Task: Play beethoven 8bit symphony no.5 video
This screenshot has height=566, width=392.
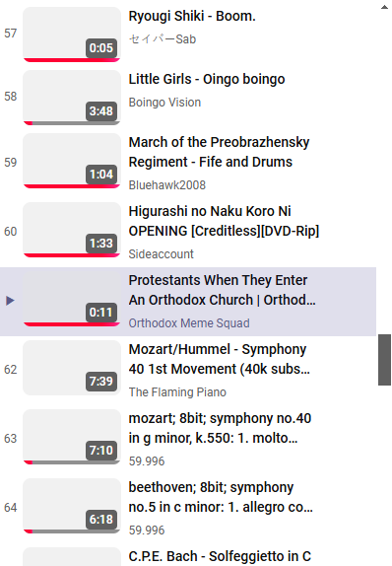Action: click(221, 497)
